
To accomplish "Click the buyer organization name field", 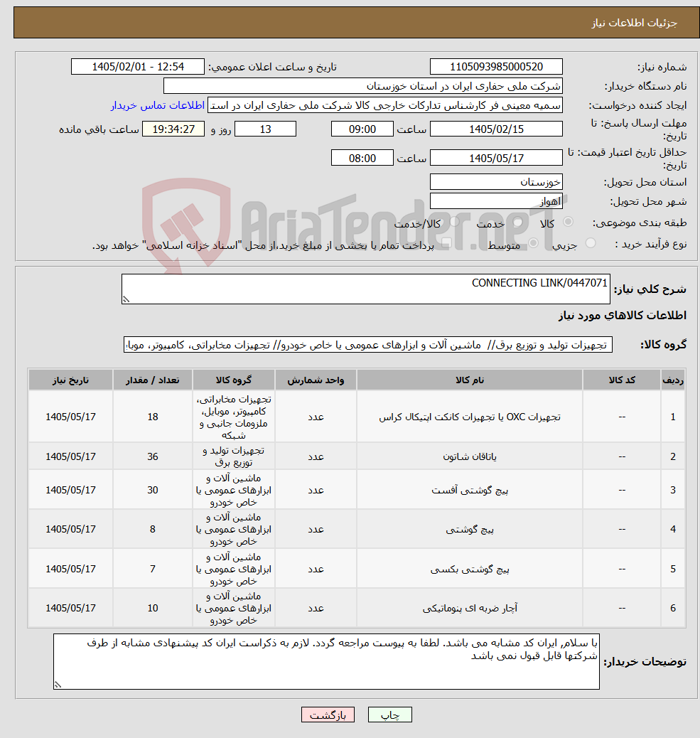I will click(362, 86).
